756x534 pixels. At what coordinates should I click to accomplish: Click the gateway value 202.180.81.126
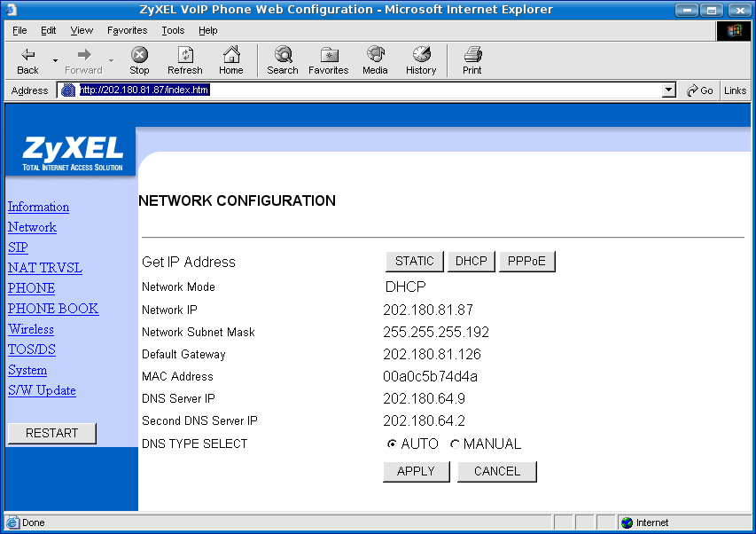pos(432,354)
